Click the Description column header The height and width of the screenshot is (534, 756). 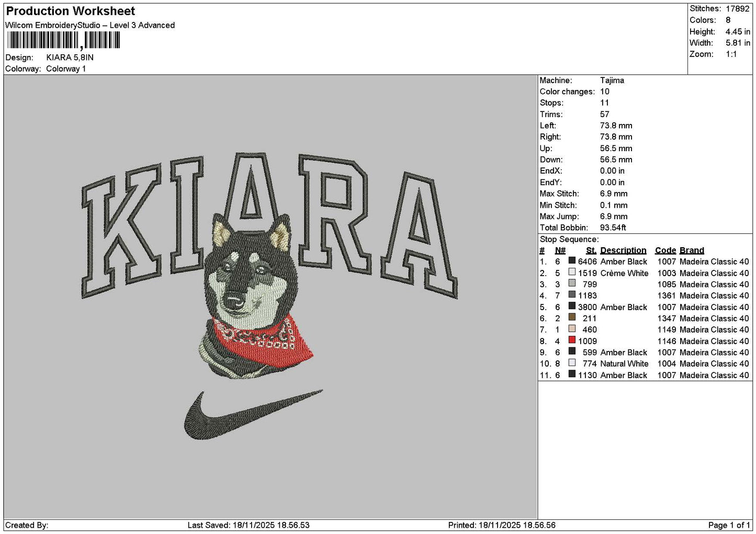click(x=623, y=250)
